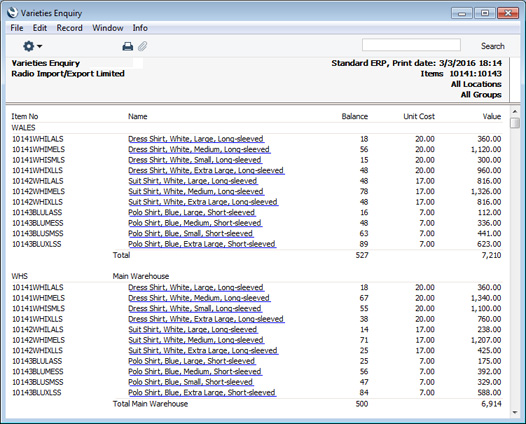Click the application logo in title bar

click(12, 13)
